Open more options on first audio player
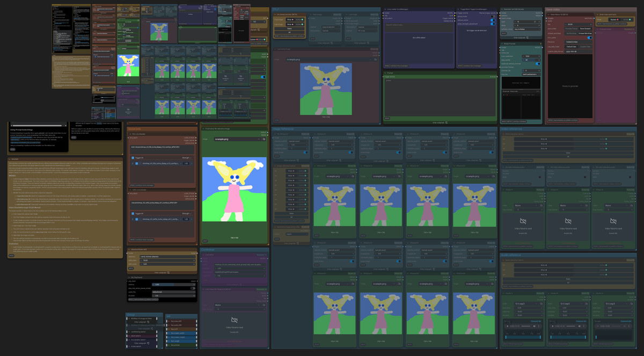The height and width of the screenshot is (356, 644). point(540,326)
